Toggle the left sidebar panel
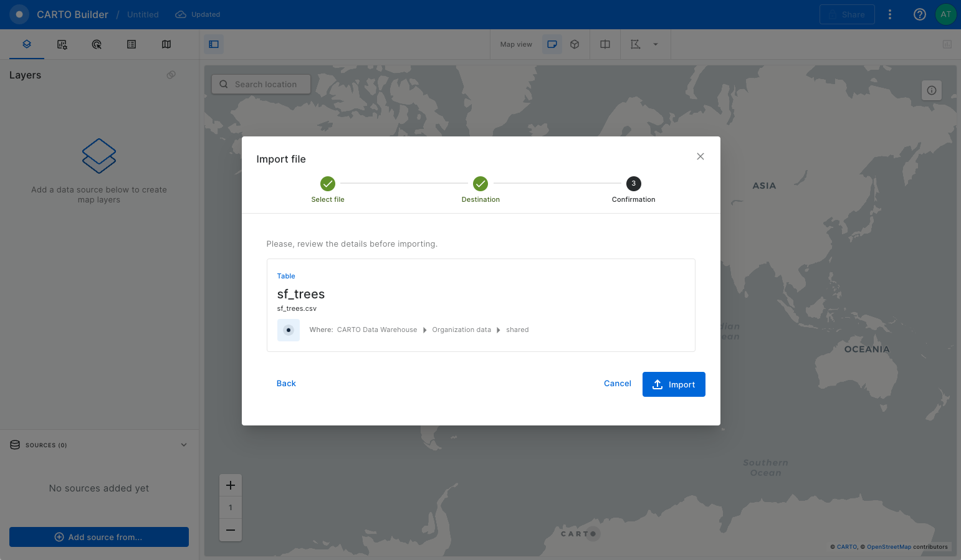This screenshot has width=961, height=560. click(x=214, y=44)
